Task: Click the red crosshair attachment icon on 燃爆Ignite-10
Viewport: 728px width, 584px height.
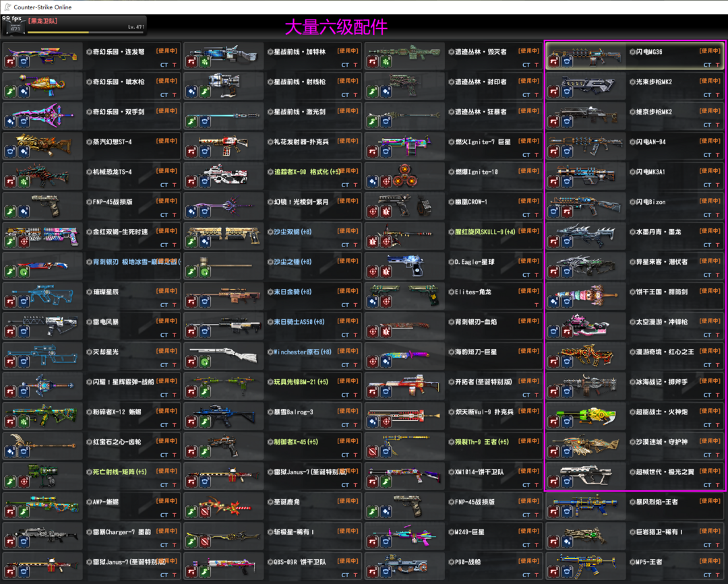Action: click(x=386, y=182)
